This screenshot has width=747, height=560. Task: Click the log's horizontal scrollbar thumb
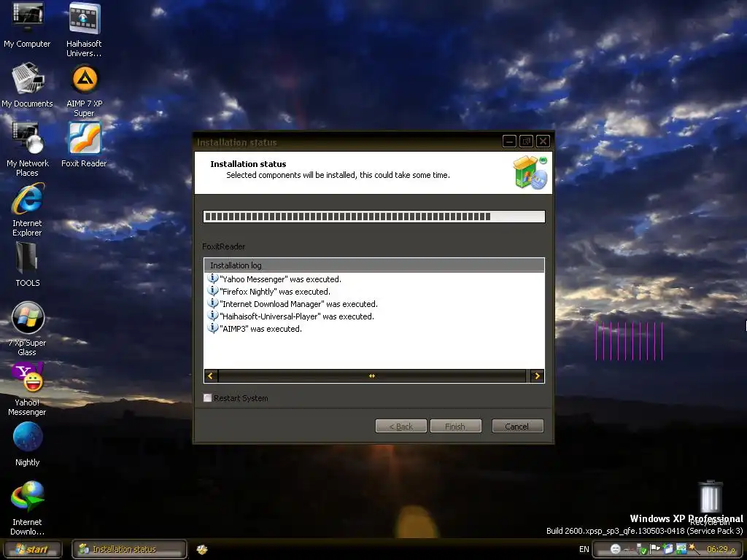pos(371,376)
